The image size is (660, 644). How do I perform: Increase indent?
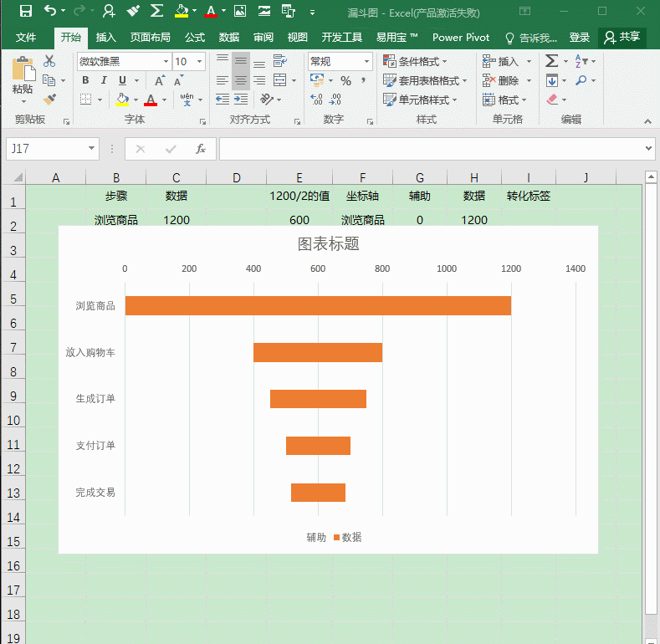pos(241,100)
